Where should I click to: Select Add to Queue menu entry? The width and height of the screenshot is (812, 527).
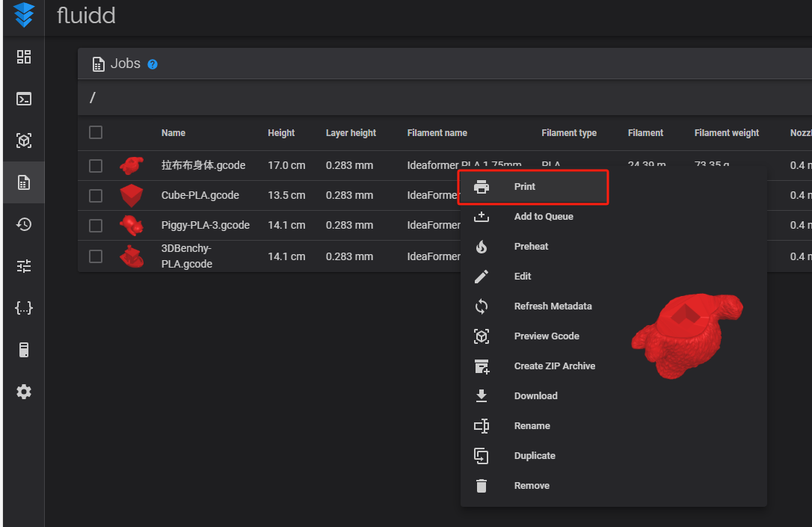tap(543, 217)
